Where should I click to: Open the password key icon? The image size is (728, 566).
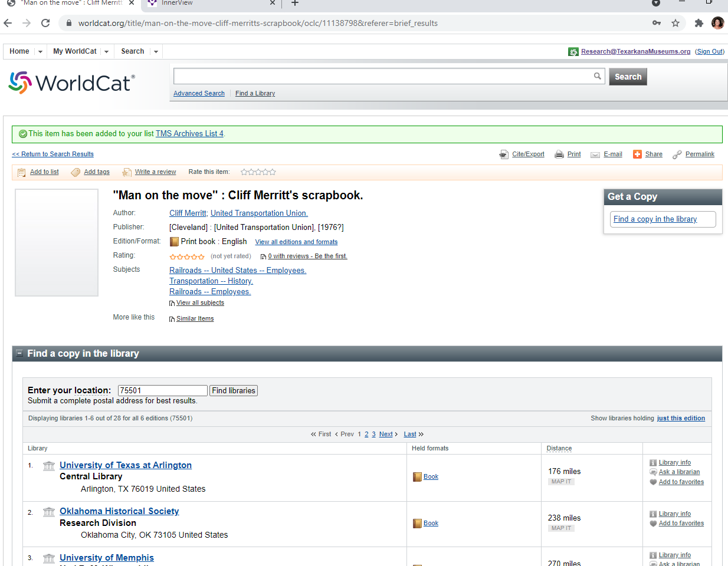pyautogui.click(x=657, y=23)
